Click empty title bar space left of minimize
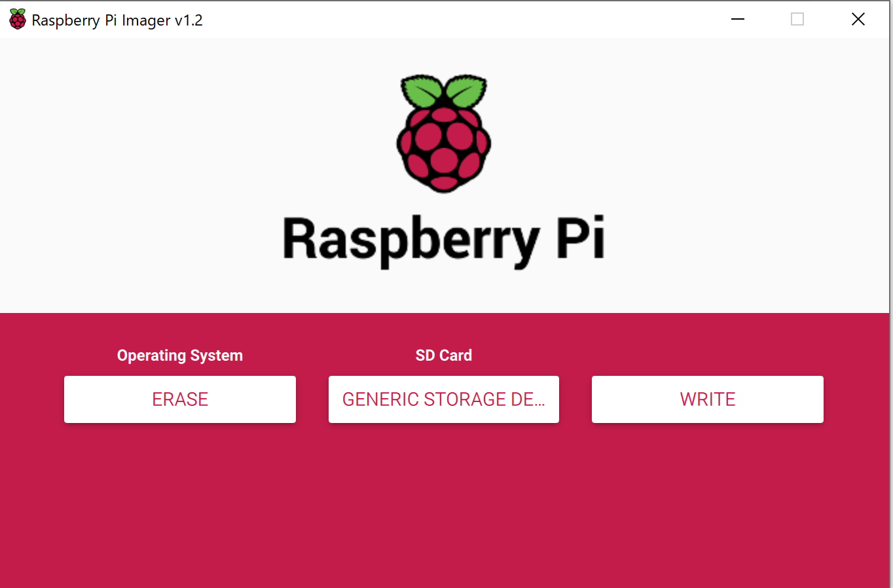Viewport: 893px width, 588px height. tap(458, 20)
